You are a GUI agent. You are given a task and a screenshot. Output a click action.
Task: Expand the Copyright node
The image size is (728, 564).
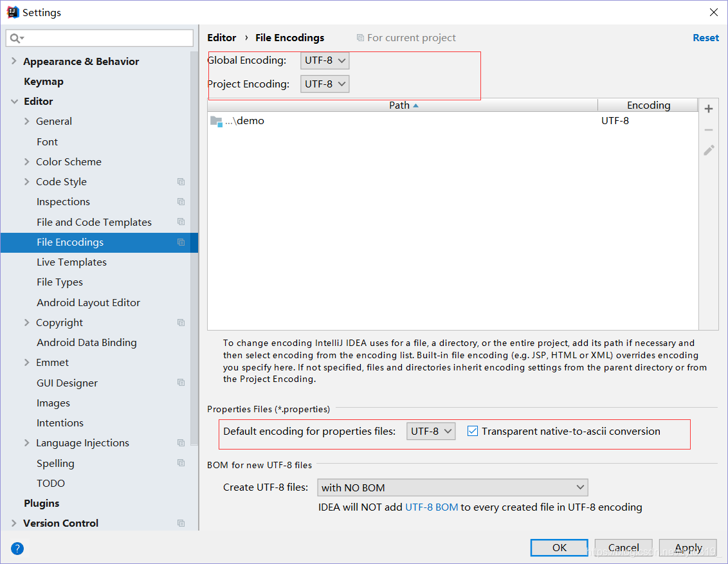(x=26, y=322)
